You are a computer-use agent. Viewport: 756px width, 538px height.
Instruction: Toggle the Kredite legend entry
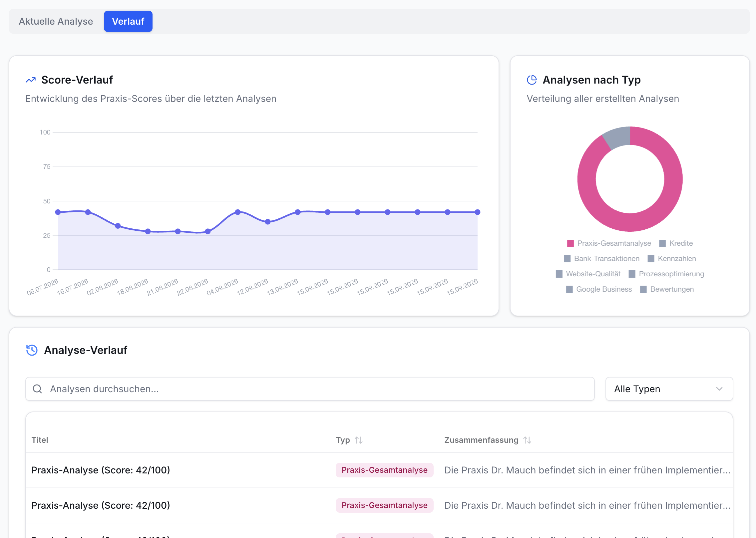[676, 243]
